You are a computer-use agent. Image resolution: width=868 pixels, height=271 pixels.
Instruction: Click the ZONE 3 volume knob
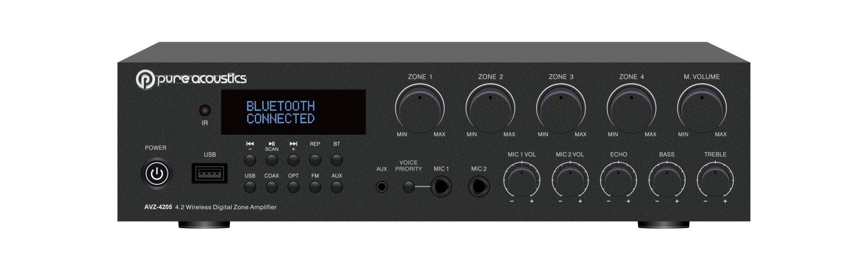point(561,108)
